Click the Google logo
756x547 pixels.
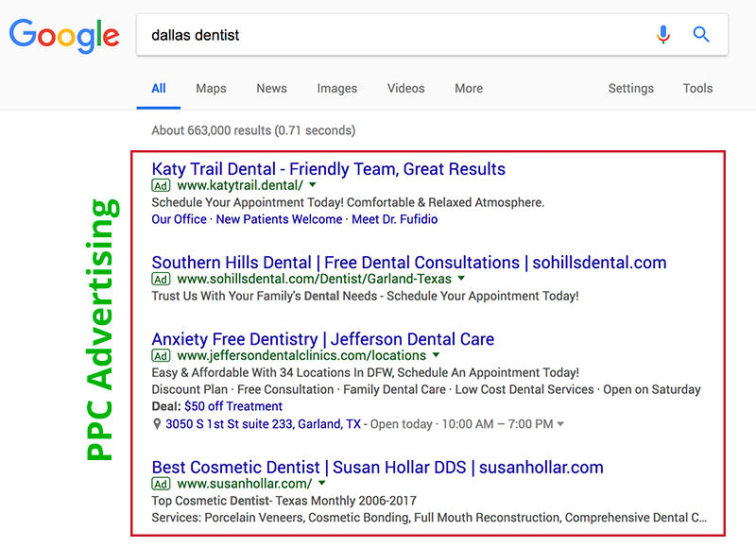[64, 36]
